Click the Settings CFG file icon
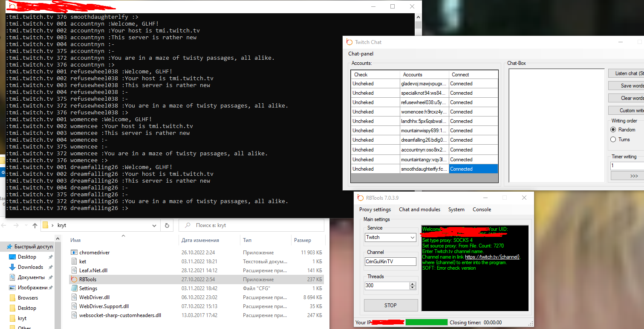644x329 pixels. [x=74, y=288]
